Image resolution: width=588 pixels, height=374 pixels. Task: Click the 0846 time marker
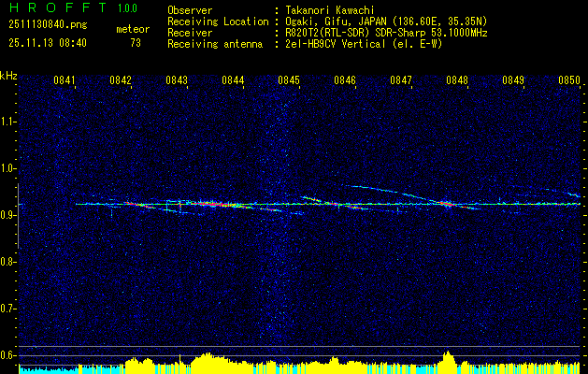(345, 80)
